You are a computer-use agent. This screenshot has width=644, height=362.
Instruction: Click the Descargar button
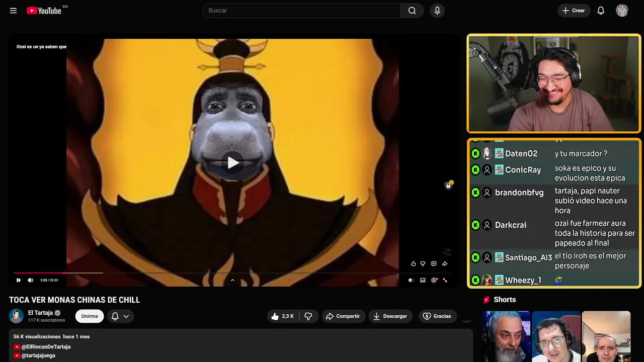tap(390, 316)
